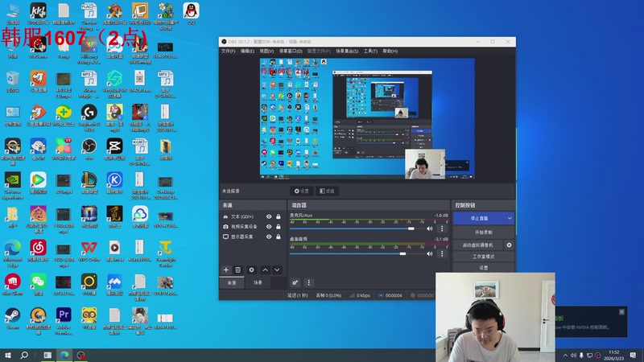Viewport: 644px width, 362px height.
Task: Open mixer panel three-dot menu at bottom
Action: pos(309,282)
